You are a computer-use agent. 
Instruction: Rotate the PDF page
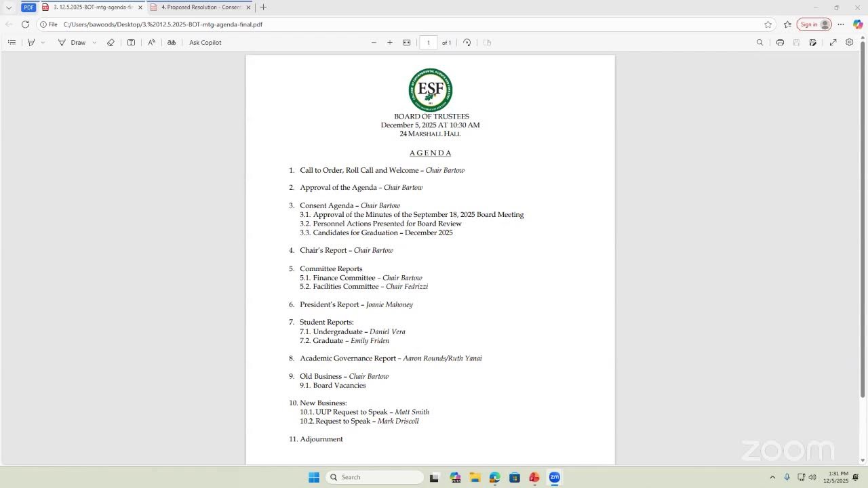pyautogui.click(x=467, y=42)
